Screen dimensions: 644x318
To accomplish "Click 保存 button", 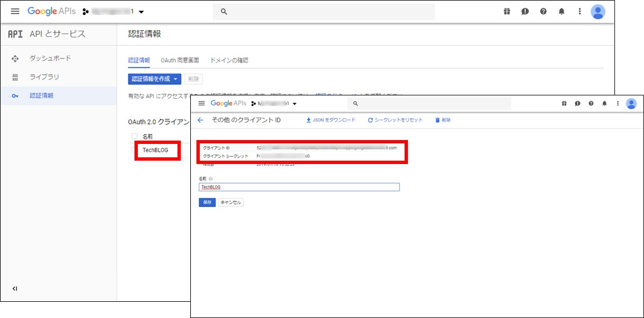I will coord(207,203).
